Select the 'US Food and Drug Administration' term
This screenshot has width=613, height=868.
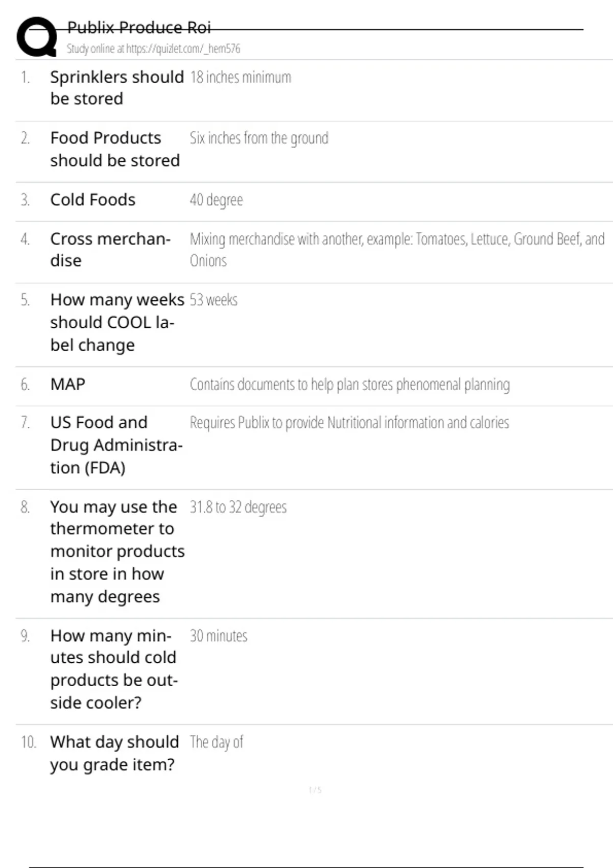(116, 445)
